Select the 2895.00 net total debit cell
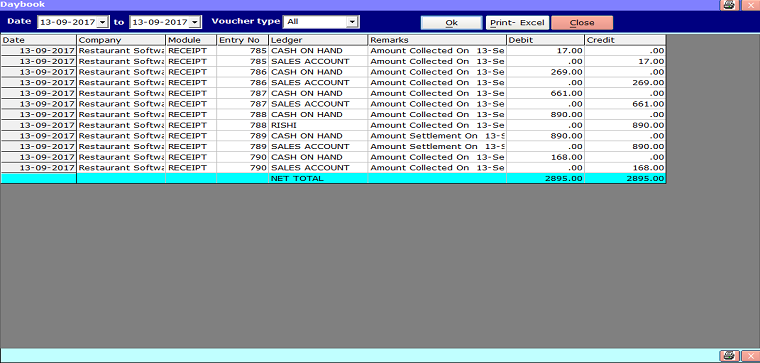This screenshot has width=760, height=363. (545, 178)
